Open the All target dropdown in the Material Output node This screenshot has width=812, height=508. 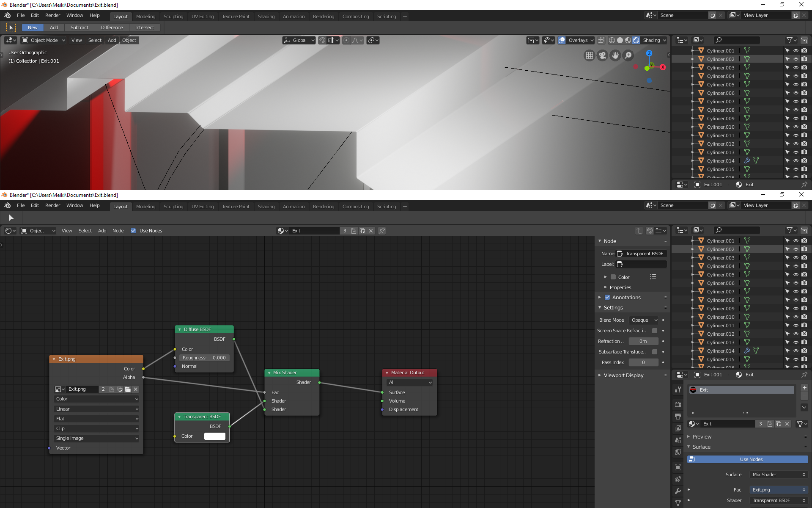click(x=410, y=382)
